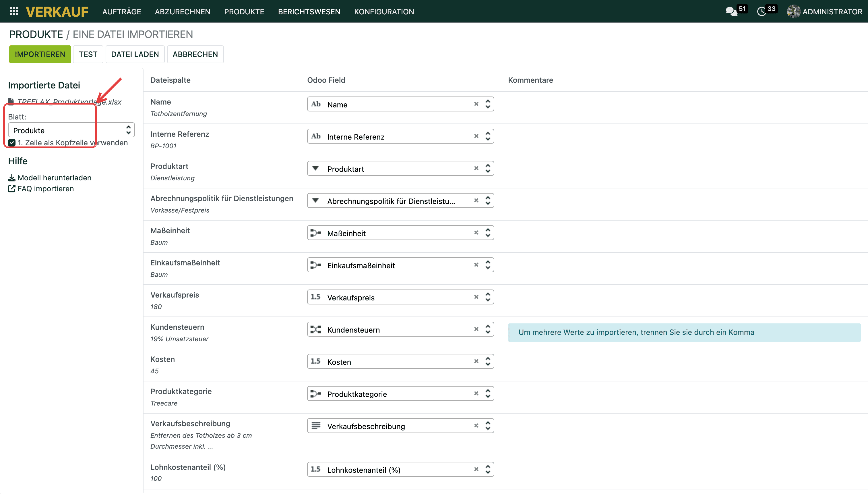This screenshot has width=868, height=494.
Task: Open the Aufträge menu
Action: click(122, 11)
